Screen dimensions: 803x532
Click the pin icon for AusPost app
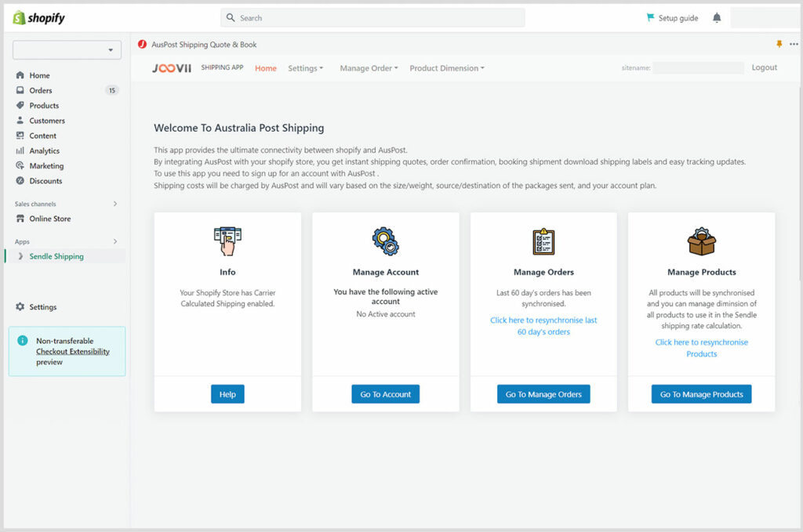779,44
